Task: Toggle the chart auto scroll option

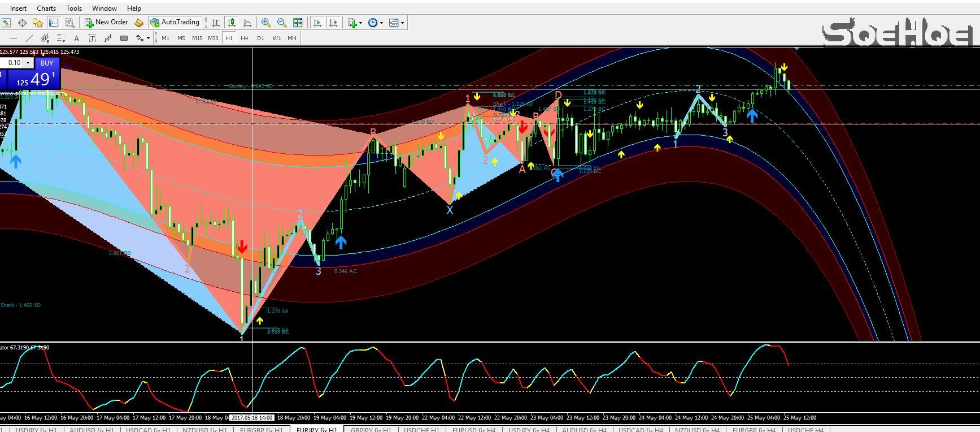Action: 317,23
